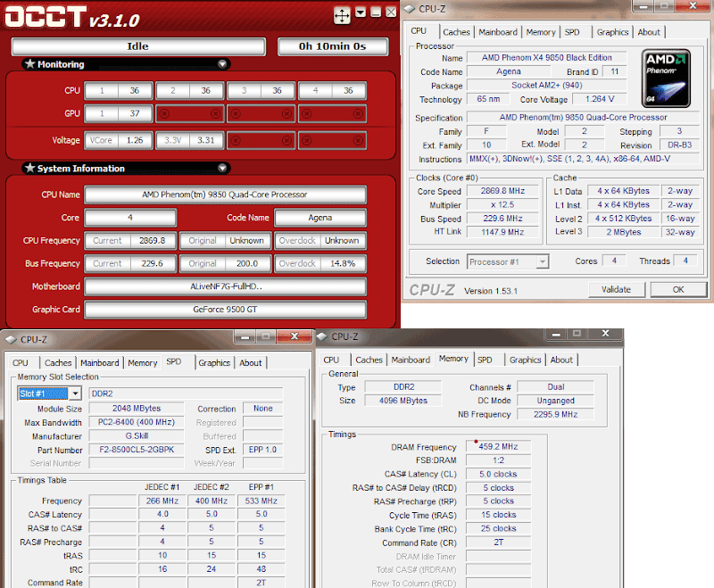Click the OCCT move window crosshair icon
Screen dimensions: 714x588
point(342,15)
